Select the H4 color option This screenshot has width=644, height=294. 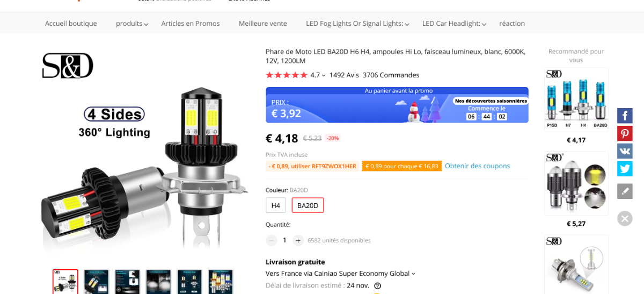[276, 205]
